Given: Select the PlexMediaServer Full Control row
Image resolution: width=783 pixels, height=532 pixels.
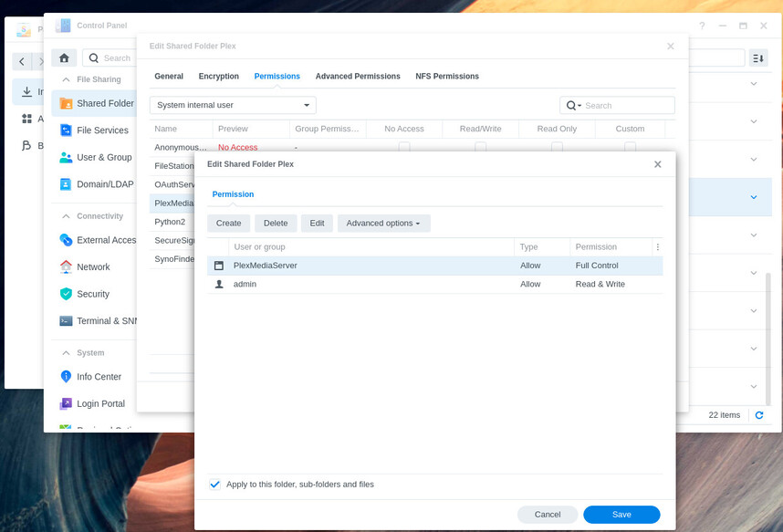Looking at the screenshot, I should point(435,266).
